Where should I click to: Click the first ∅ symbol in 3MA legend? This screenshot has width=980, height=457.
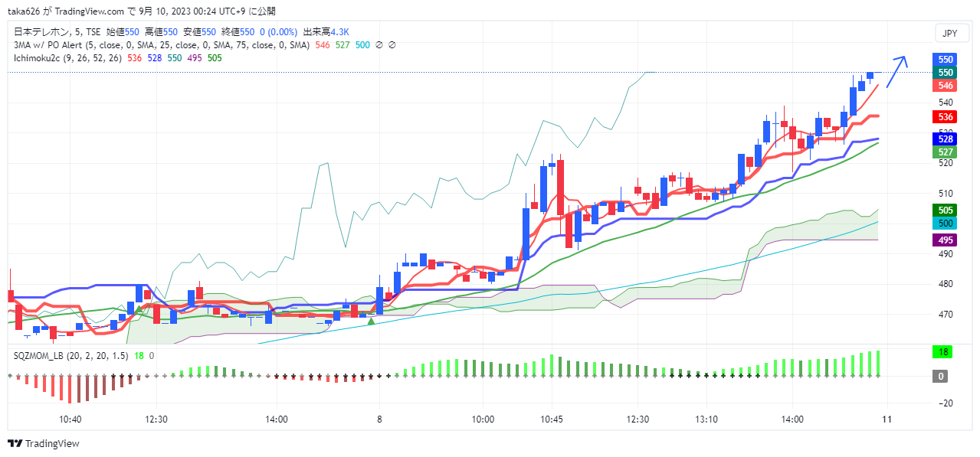click(x=379, y=45)
